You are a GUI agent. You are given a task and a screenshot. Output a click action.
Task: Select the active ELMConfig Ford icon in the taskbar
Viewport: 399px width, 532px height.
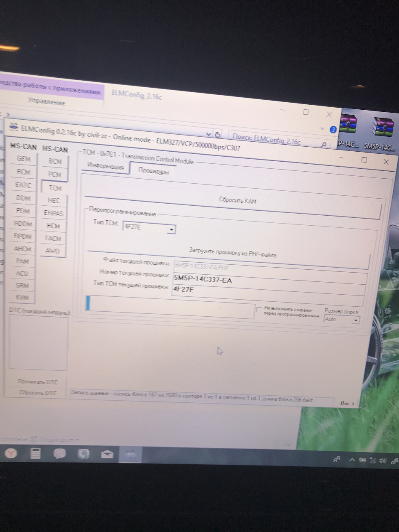(x=130, y=455)
